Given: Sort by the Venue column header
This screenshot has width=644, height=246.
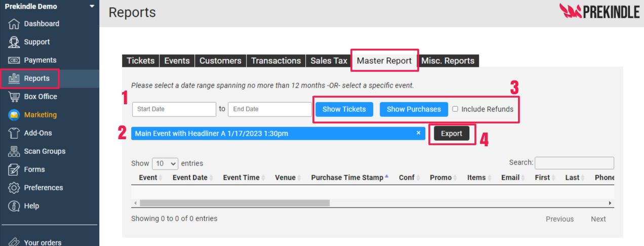Looking at the screenshot, I should [x=288, y=178].
